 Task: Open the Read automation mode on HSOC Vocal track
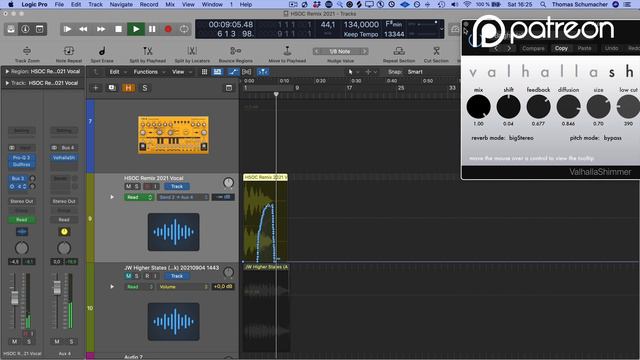click(x=139, y=197)
